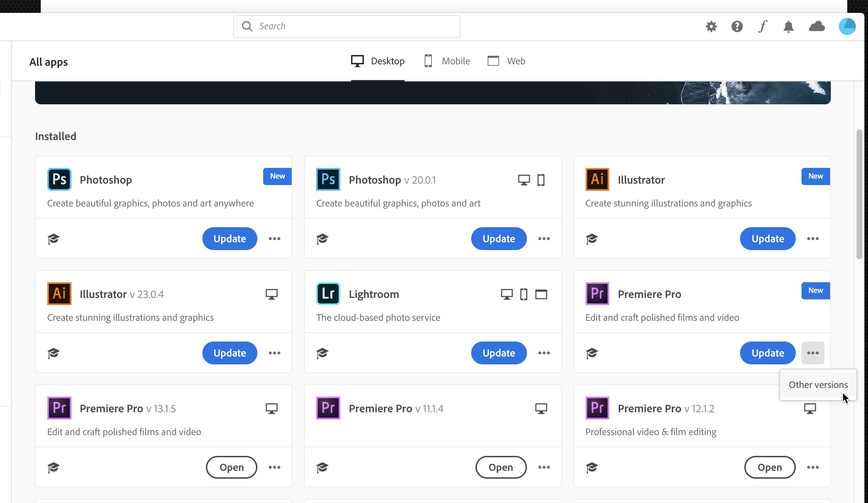The height and width of the screenshot is (503, 868).
Task: Click the Premiere Pro app icon (New badge)
Action: point(597,293)
